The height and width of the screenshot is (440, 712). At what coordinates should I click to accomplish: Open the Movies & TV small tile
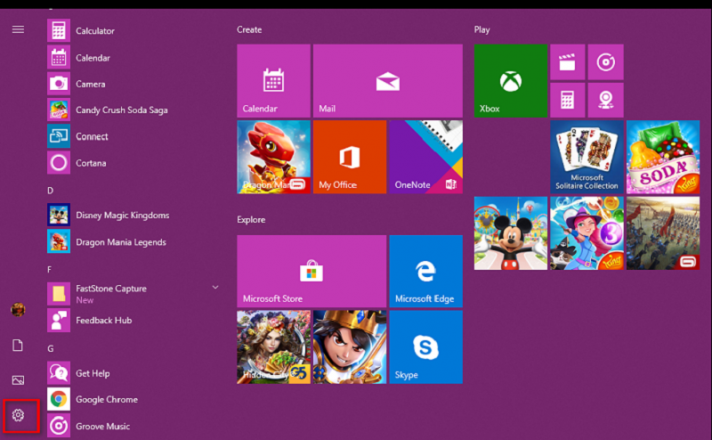568,62
